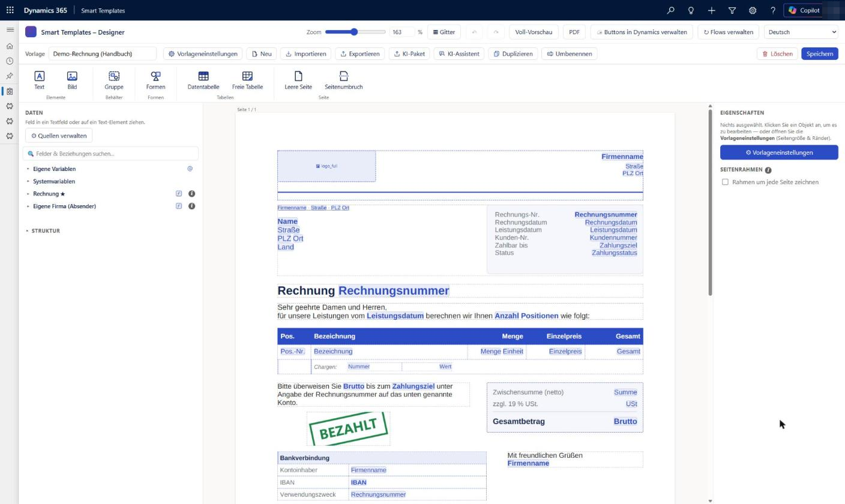Click info icon next to Eigene Firma
Image resolution: width=845 pixels, height=504 pixels.
(x=191, y=206)
